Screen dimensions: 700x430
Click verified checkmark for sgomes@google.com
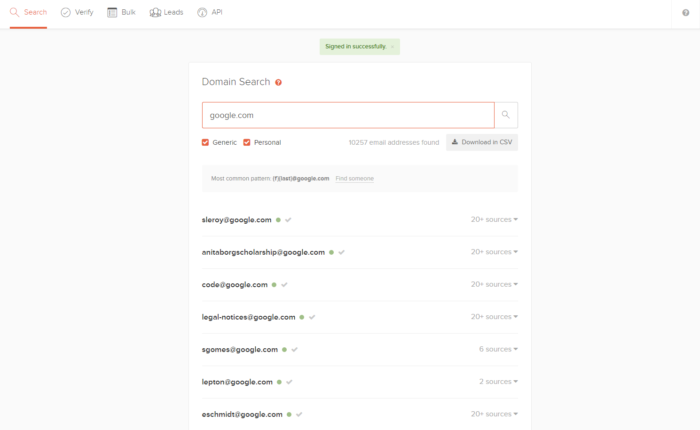tap(295, 350)
